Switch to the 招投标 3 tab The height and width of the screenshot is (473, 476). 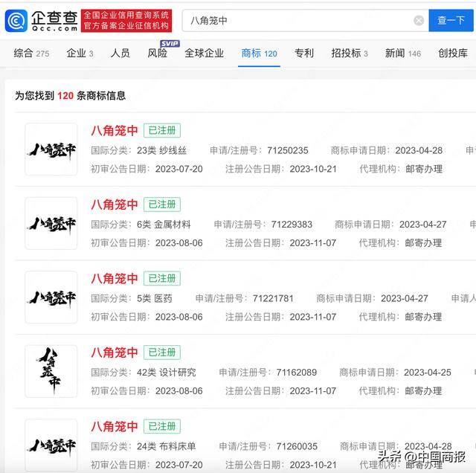coord(350,54)
